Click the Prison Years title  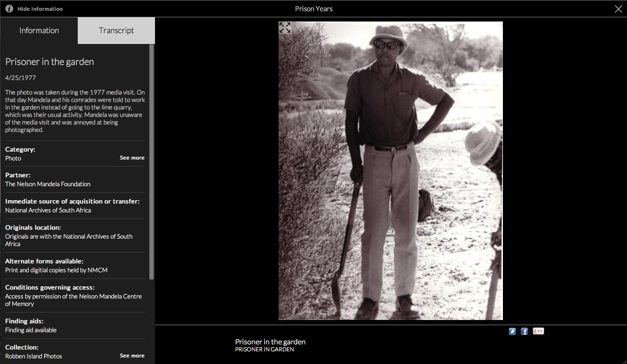click(314, 9)
